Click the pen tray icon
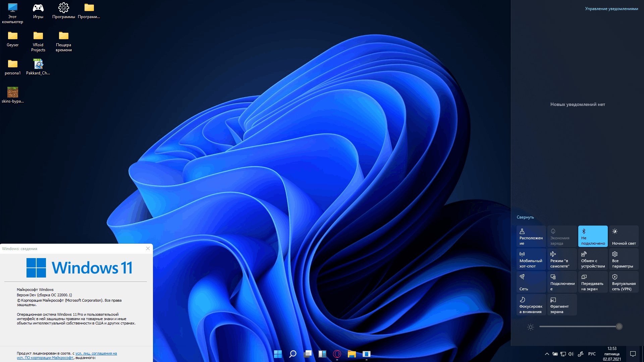The height and width of the screenshot is (362, 644). [581, 354]
